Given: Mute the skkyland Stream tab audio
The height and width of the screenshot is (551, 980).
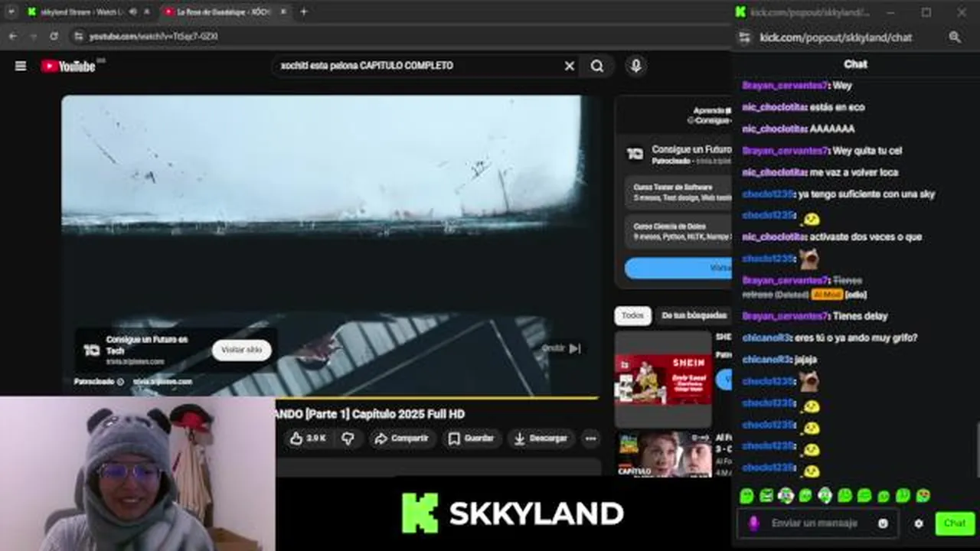Looking at the screenshot, I should (x=133, y=11).
